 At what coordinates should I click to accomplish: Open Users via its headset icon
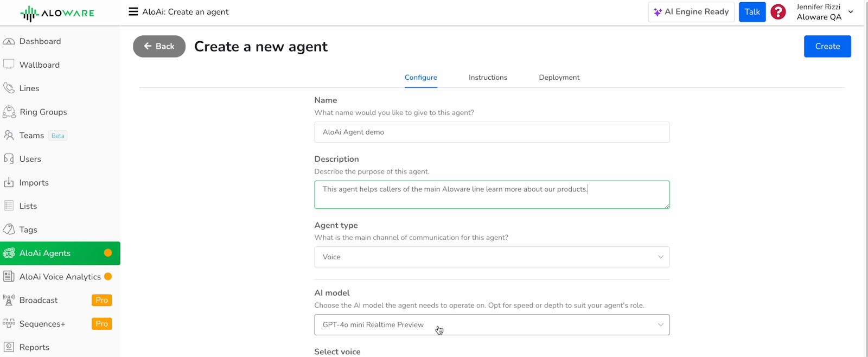click(x=9, y=159)
